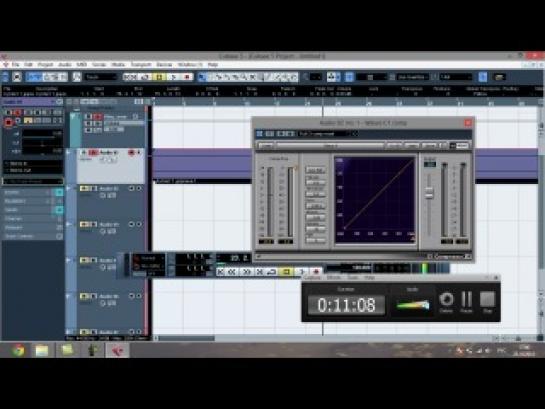
Task: Adjust the output fader in the compressor plugin
Action: click(x=429, y=192)
